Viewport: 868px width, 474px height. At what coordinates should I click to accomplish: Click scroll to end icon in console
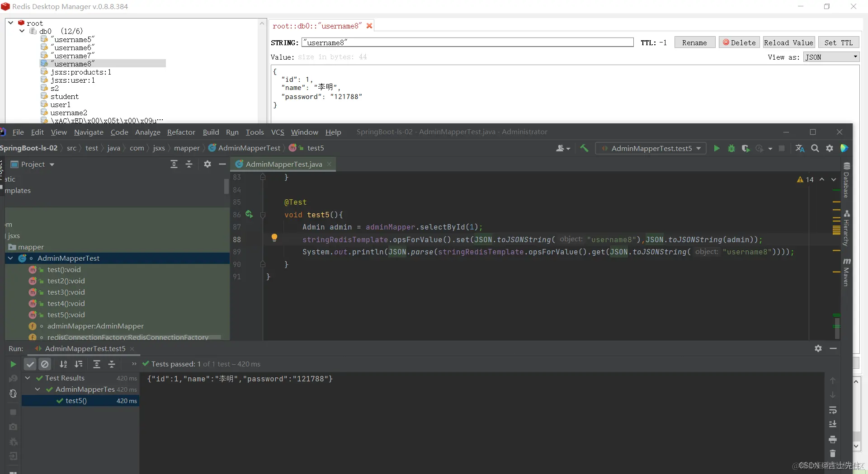tap(833, 424)
